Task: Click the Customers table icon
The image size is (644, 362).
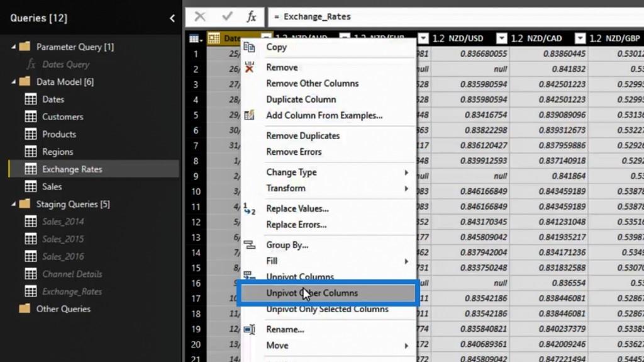Action: pyautogui.click(x=31, y=117)
